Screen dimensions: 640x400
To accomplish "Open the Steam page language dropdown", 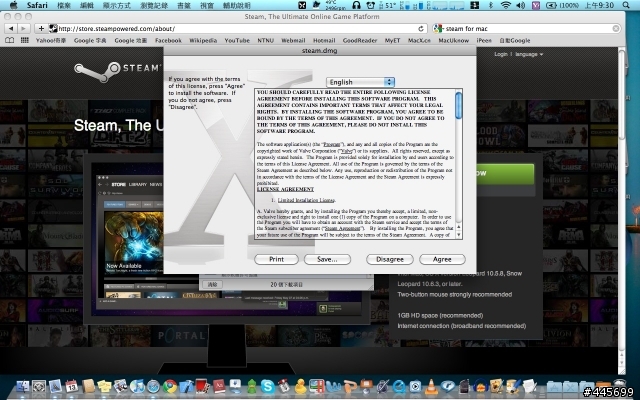I will pyautogui.click(x=529, y=54).
